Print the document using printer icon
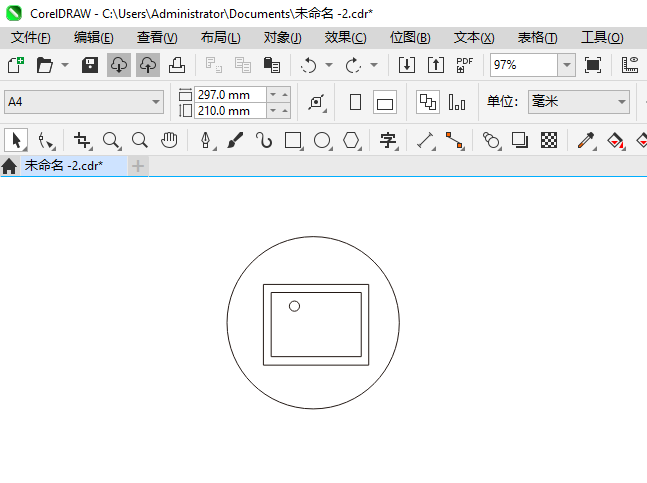This screenshot has height=483, width=647. click(177, 65)
